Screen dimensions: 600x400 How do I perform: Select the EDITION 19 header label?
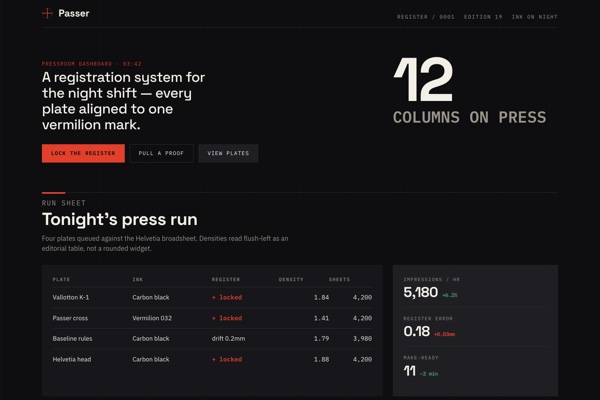(483, 17)
